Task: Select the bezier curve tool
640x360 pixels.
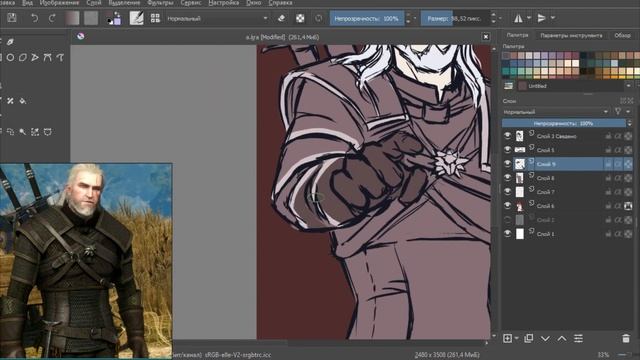Action: point(48,58)
